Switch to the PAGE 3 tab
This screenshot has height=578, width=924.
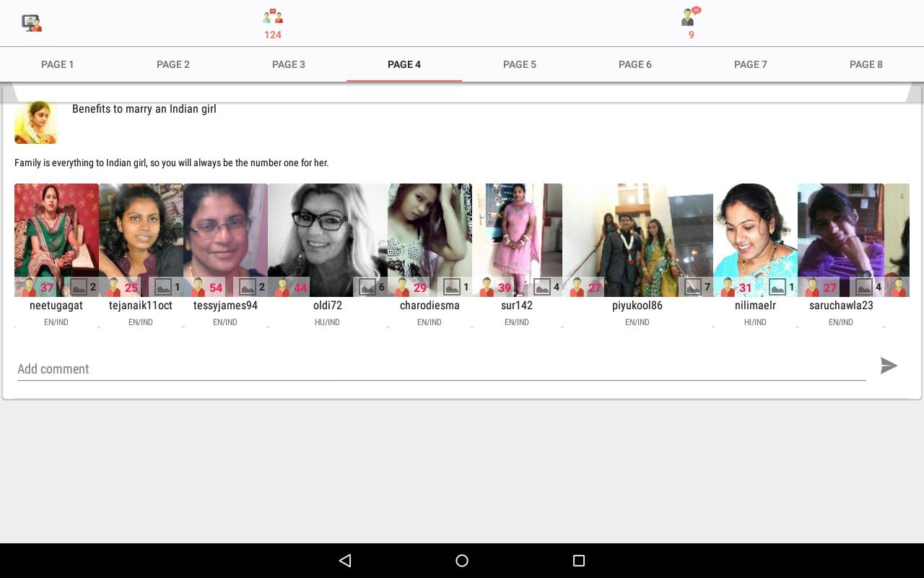289,64
